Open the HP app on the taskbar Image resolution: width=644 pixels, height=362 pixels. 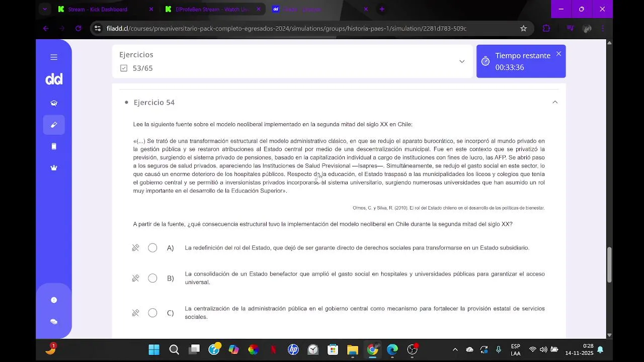point(293,349)
